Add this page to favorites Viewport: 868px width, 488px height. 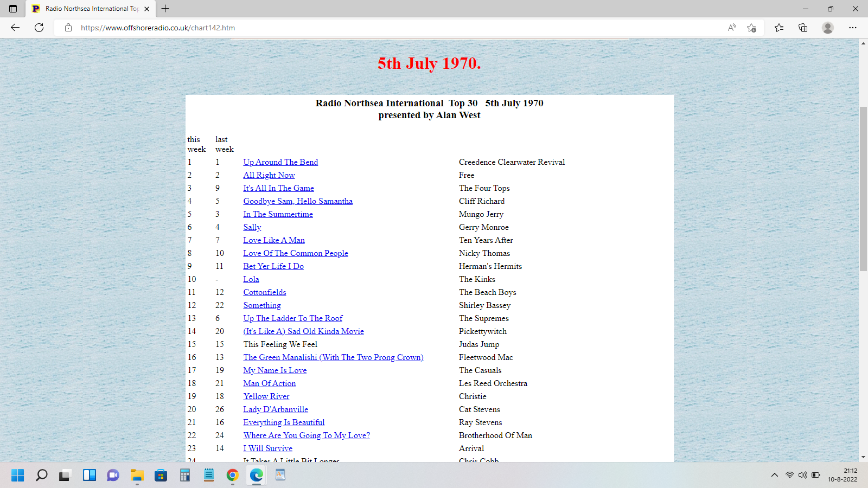coord(751,28)
